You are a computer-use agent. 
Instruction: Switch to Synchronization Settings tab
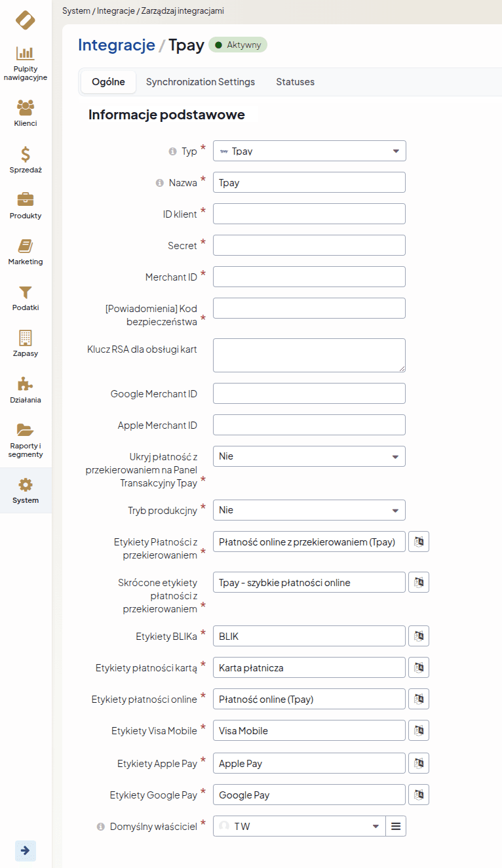tap(201, 82)
